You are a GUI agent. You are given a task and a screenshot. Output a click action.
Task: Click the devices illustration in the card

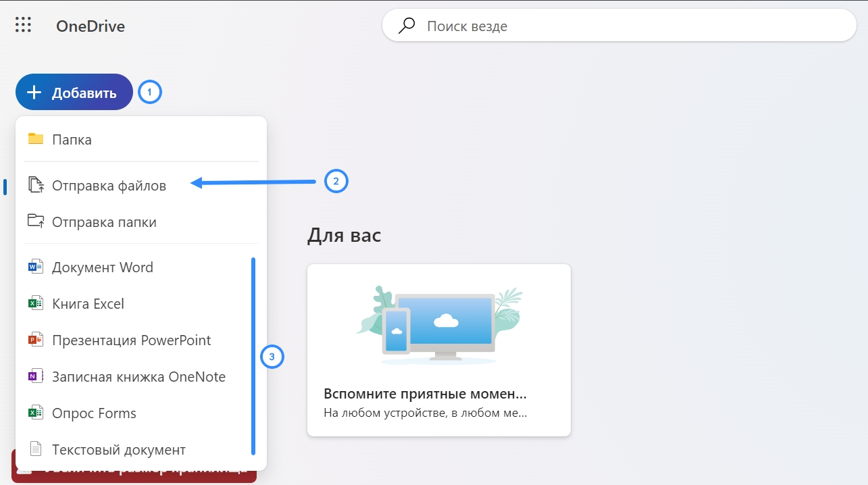click(439, 324)
